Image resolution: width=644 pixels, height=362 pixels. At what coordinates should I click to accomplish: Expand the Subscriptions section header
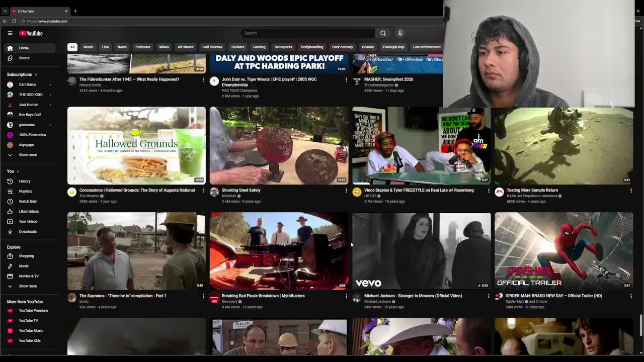(x=22, y=74)
